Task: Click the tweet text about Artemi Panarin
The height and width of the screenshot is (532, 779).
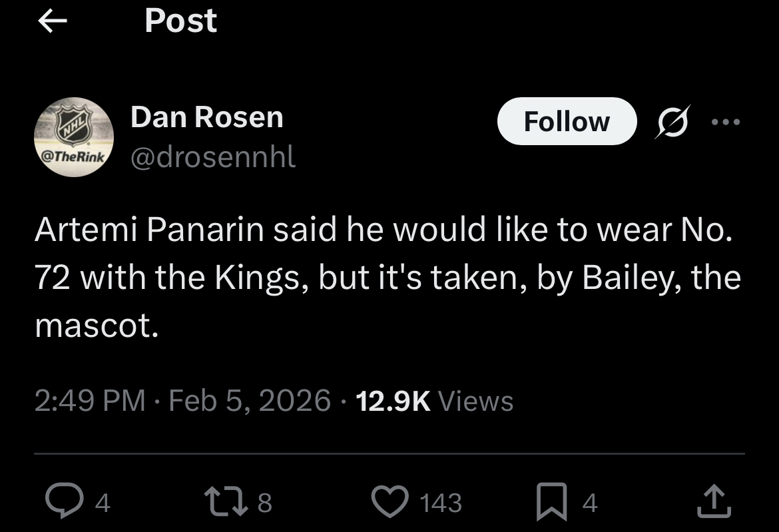Action: (388, 278)
